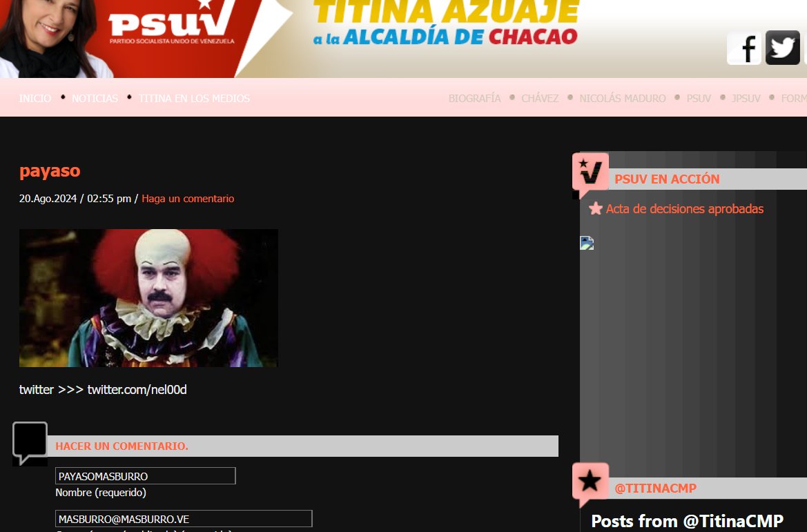Click the speech bubble comment icon
Screen dimensions: 807x532
[30, 443]
